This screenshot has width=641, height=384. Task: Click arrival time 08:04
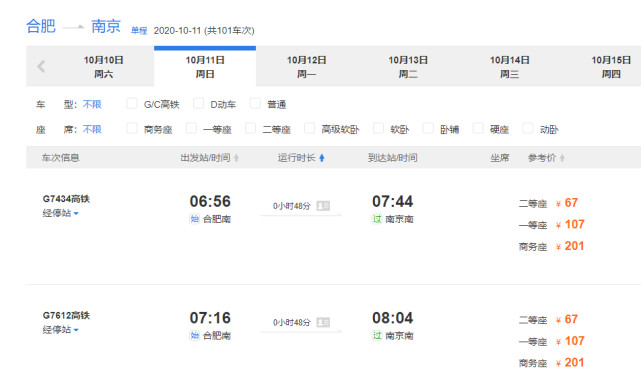(392, 318)
